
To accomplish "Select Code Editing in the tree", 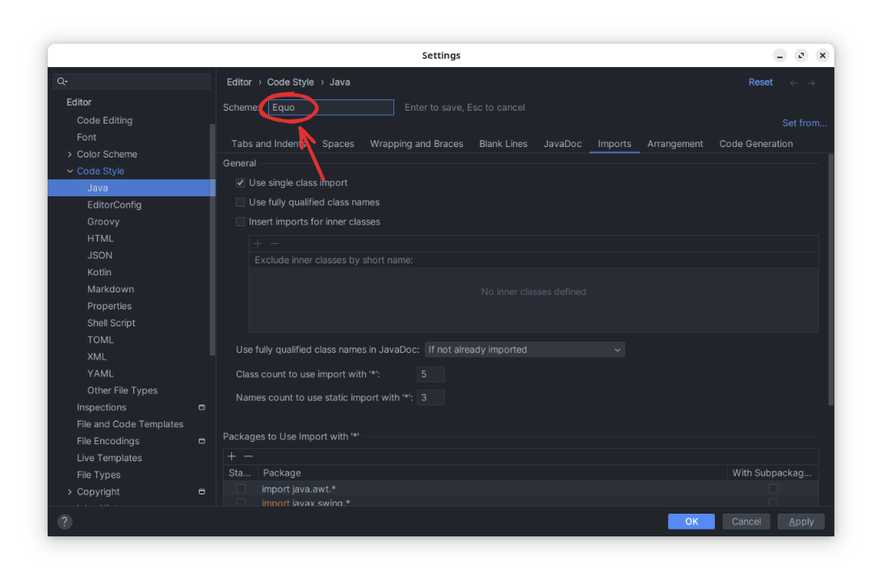I will point(105,120).
